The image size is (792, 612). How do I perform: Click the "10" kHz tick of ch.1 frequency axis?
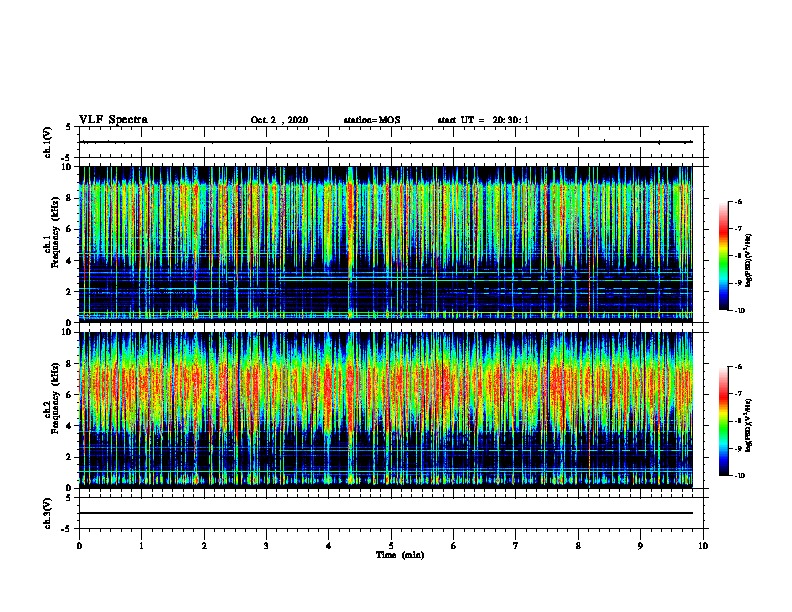68,167
